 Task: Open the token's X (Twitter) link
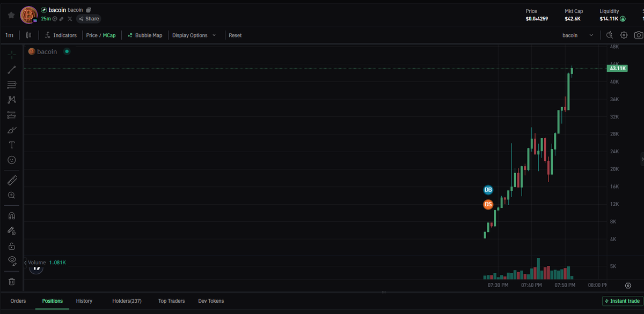click(70, 19)
